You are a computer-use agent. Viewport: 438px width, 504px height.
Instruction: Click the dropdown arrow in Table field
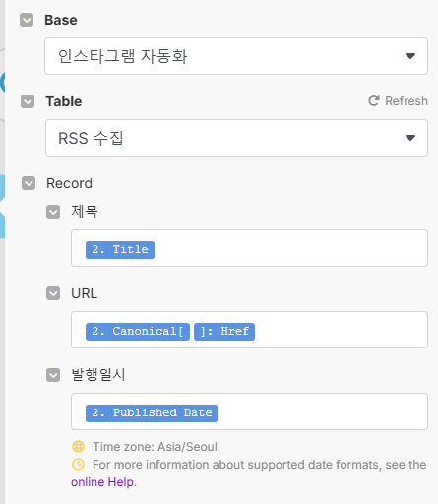point(410,138)
